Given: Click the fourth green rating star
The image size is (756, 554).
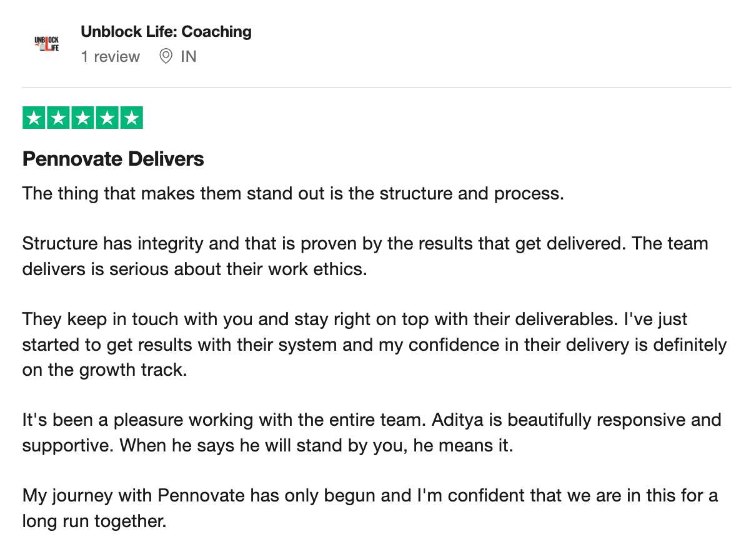Looking at the screenshot, I should pos(107,118).
